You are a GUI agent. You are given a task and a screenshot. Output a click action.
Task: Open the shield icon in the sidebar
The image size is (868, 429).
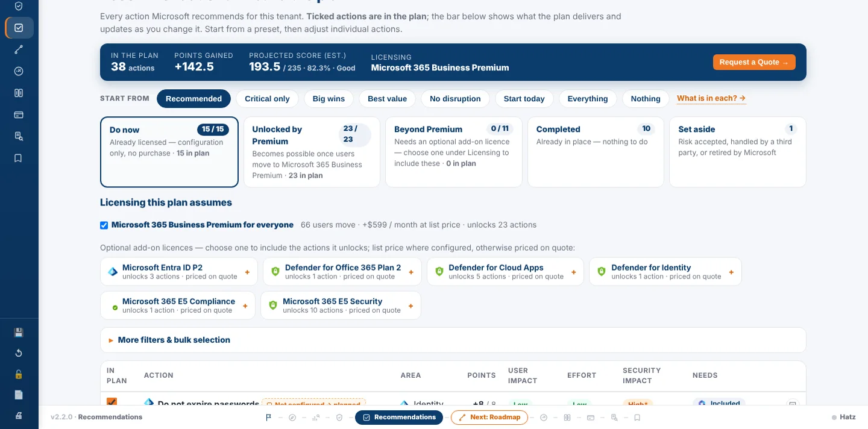coord(19,6)
